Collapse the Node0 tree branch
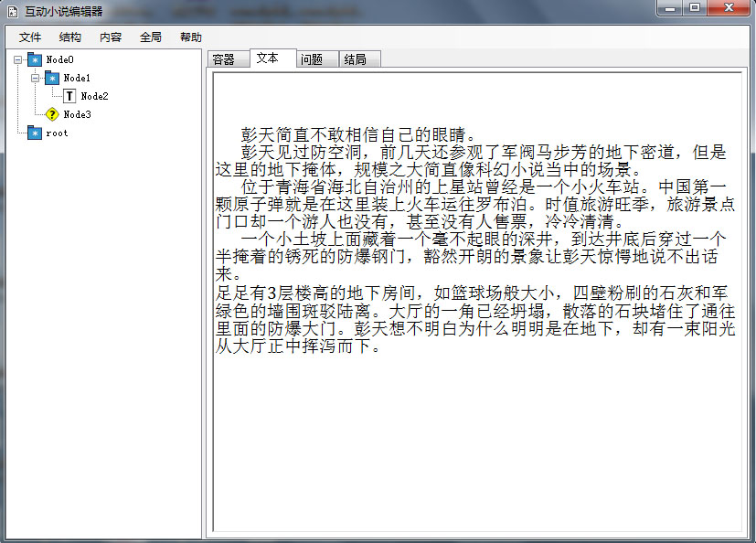756x543 pixels. (18, 59)
